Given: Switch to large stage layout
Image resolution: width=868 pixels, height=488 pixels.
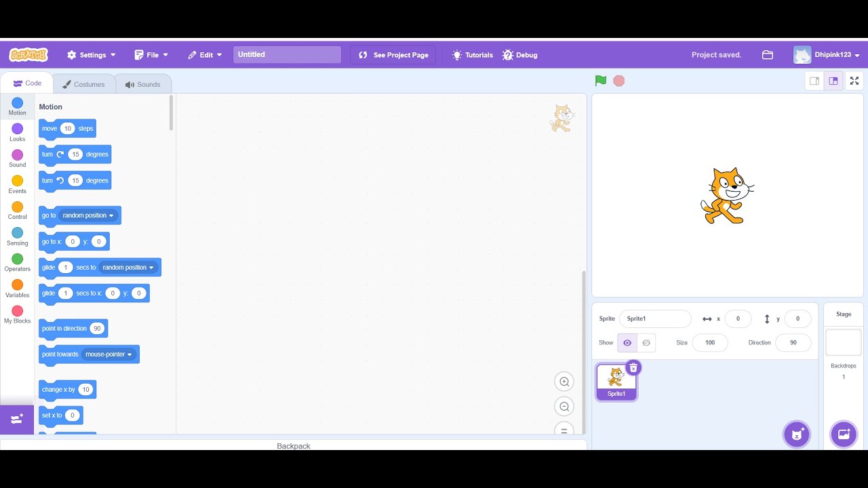Looking at the screenshot, I should tap(833, 81).
